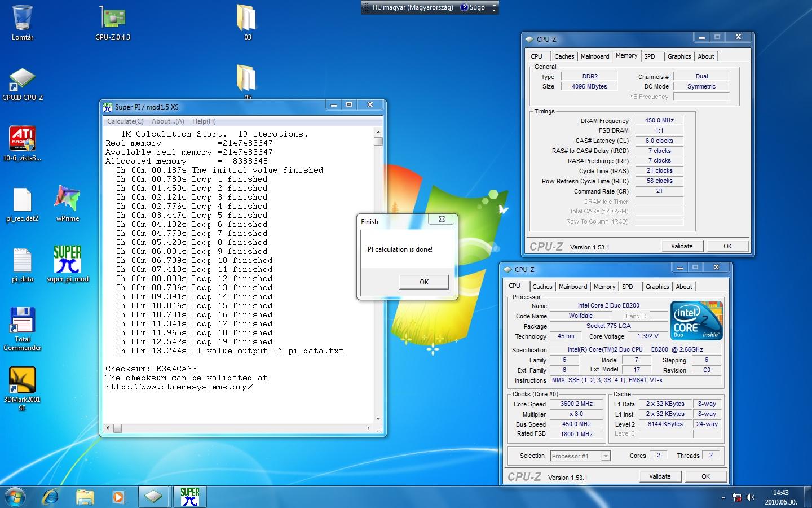812x508 pixels.
Task: Click Super PI vertical scrollbar up arrow
Action: click(x=378, y=132)
